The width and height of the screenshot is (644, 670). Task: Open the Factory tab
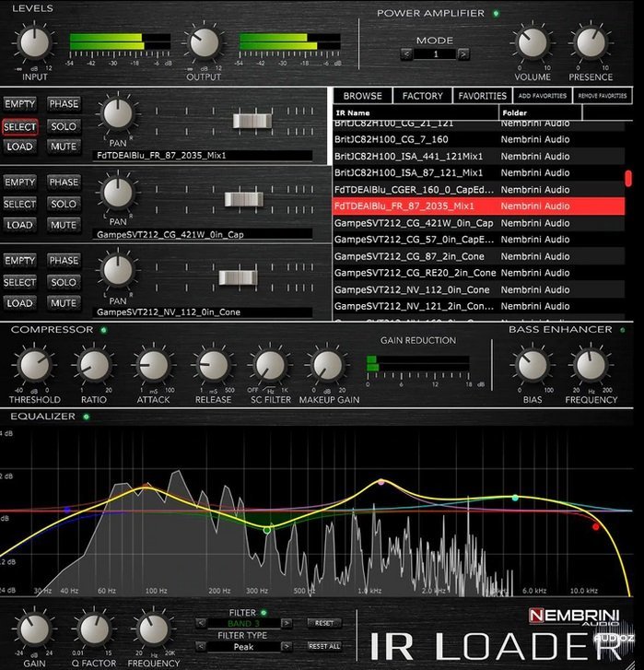(422, 96)
